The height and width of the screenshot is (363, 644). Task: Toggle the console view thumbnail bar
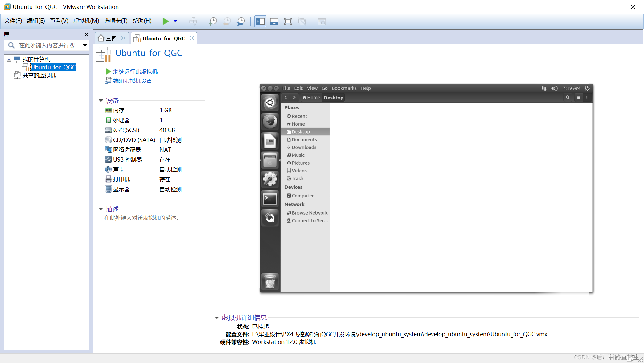pos(274,21)
